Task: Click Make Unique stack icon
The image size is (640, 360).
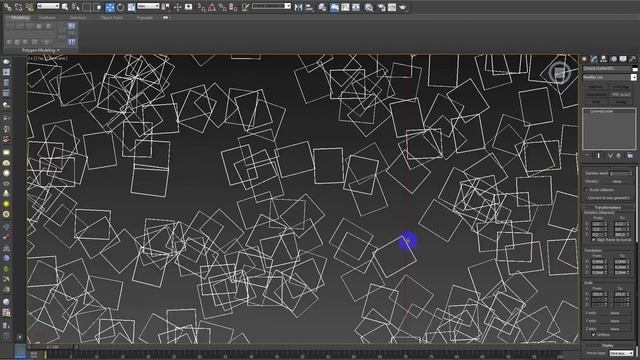Action: 610,156
